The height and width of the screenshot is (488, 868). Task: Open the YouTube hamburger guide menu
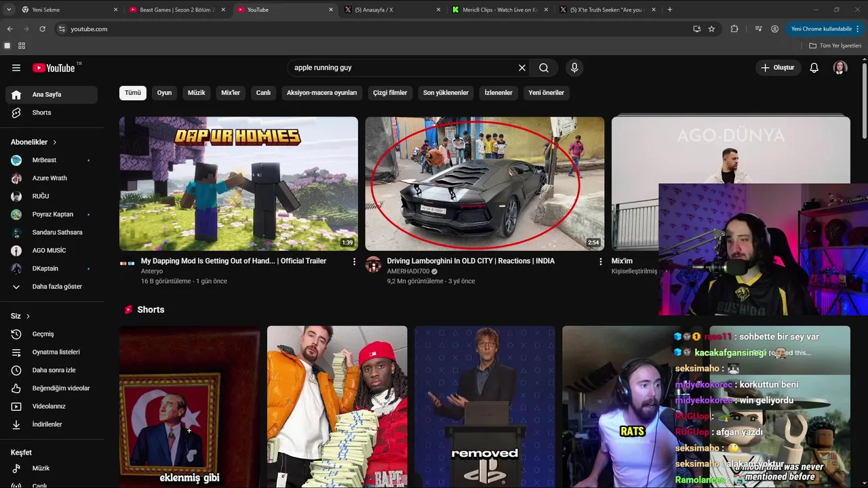tap(16, 68)
